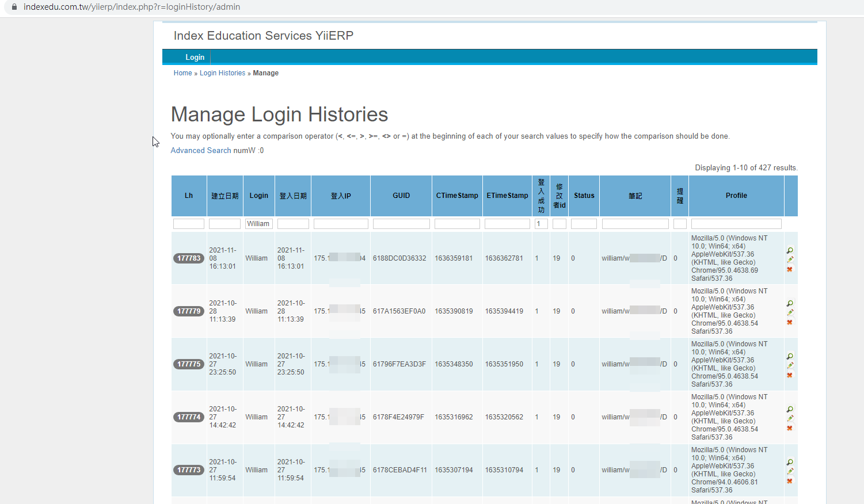View login record 177775 with magnifier icon
Image resolution: width=864 pixels, height=504 pixels.
(x=790, y=356)
